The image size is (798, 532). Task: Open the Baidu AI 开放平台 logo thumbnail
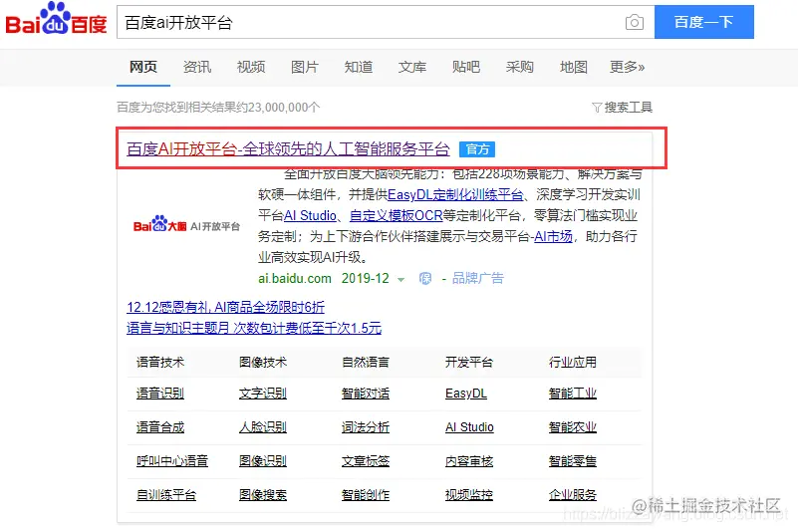(x=186, y=224)
